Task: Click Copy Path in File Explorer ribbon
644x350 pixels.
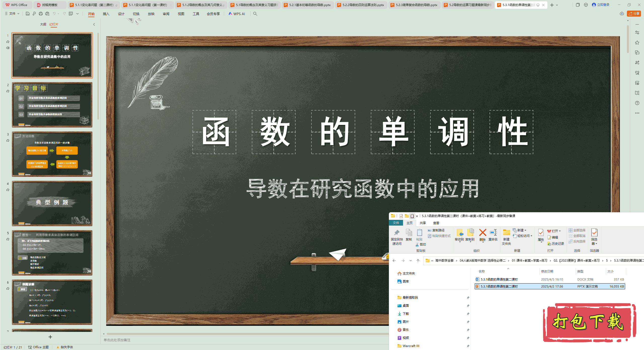Action: tap(436, 230)
